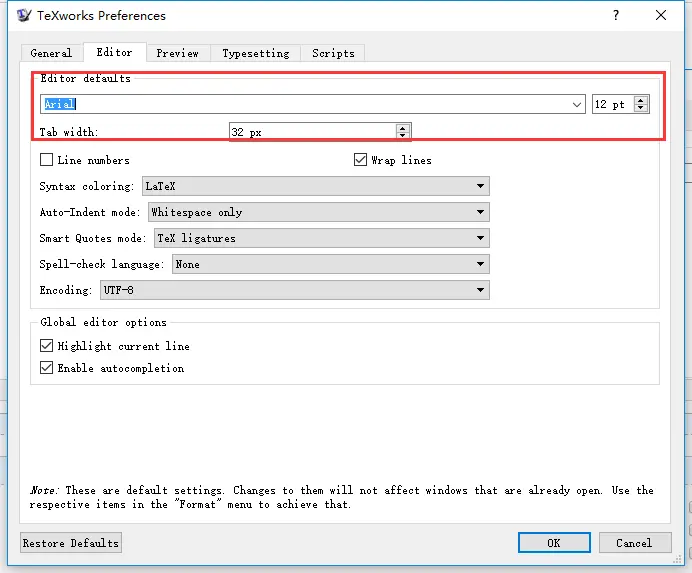Expand the font family dropdown arrow
The width and height of the screenshot is (692, 573).
(576, 105)
